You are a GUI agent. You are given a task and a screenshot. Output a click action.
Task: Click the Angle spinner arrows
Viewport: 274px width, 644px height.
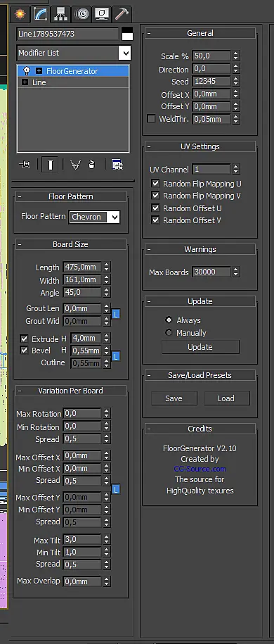107,292
